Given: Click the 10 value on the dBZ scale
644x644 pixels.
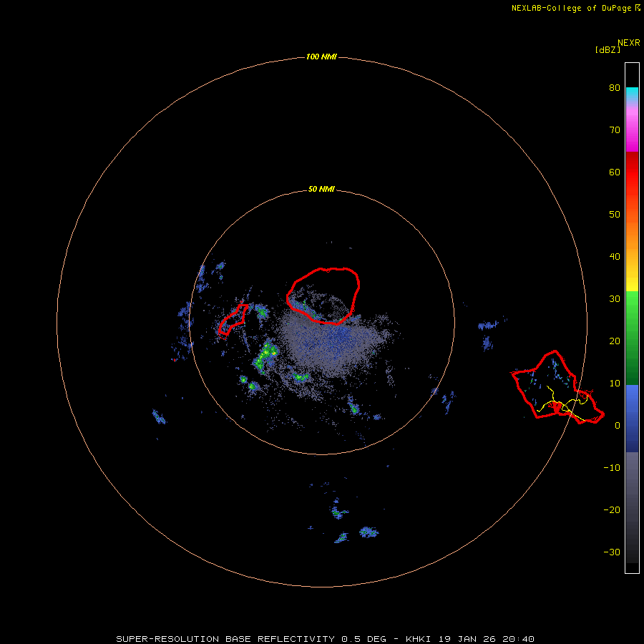Looking at the screenshot, I should coord(615,384).
